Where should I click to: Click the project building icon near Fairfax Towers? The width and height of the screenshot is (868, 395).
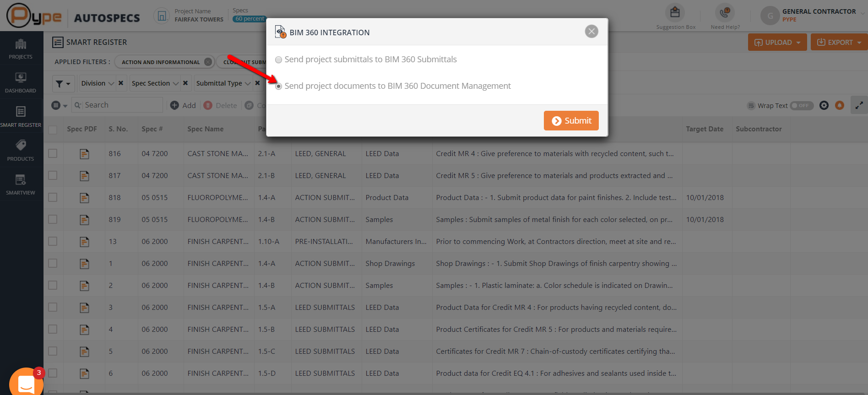(x=162, y=16)
